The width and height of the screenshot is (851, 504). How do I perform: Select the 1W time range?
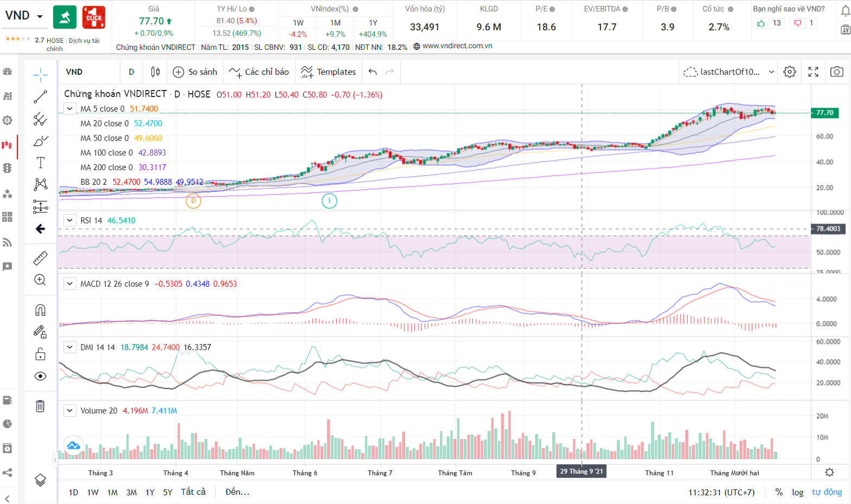pyautogui.click(x=93, y=492)
